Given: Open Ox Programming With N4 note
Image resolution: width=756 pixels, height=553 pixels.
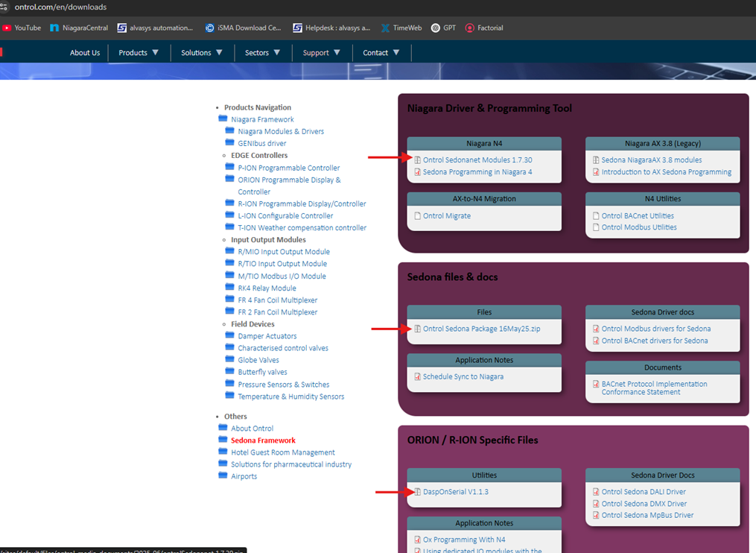Looking at the screenshot, I should (464, 540).
